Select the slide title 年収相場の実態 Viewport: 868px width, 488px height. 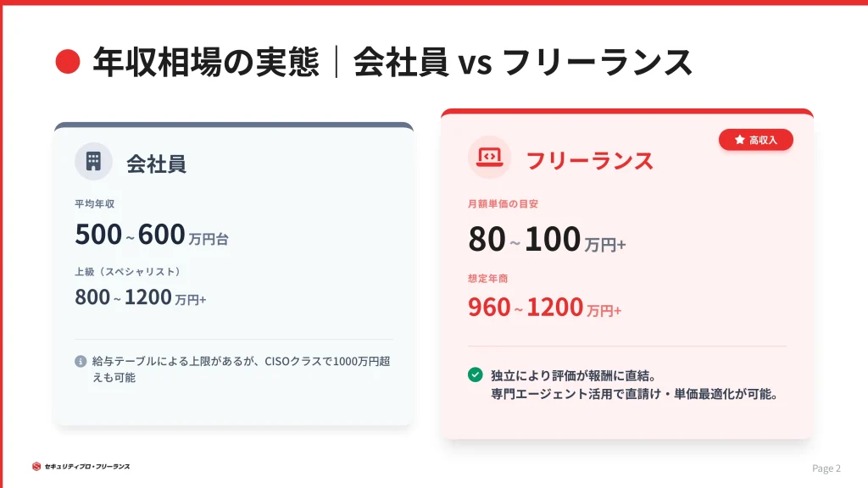(206, 62)
